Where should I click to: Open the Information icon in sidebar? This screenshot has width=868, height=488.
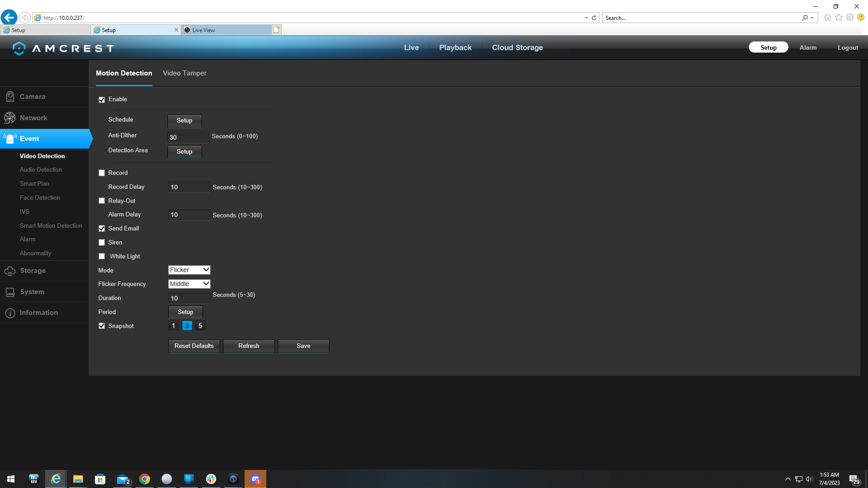tap(10, 313)
